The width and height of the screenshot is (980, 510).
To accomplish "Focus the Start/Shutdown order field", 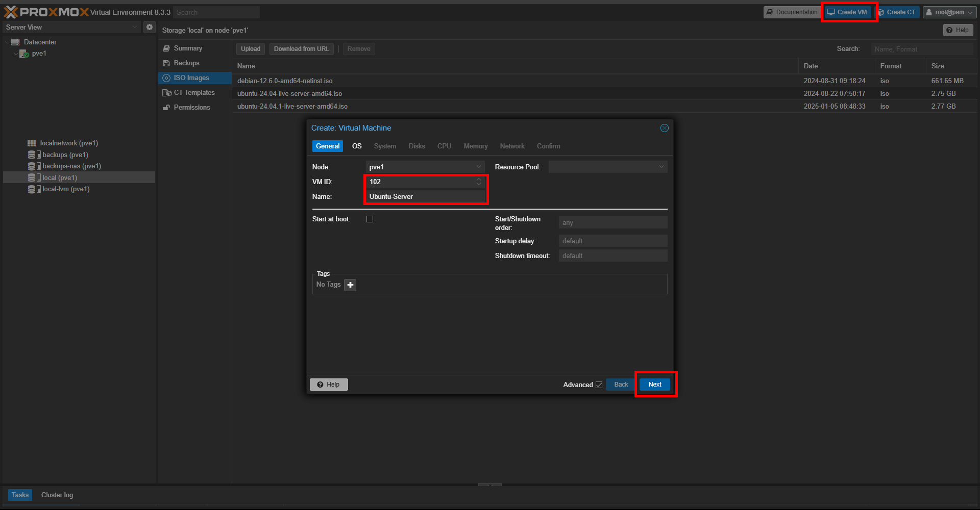I will (x=613, y=223).
